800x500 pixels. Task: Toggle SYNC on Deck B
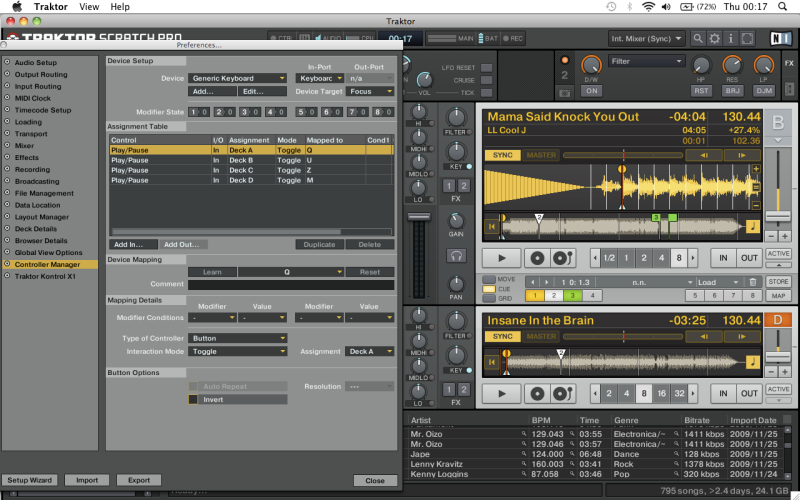(x=503, y=155)
